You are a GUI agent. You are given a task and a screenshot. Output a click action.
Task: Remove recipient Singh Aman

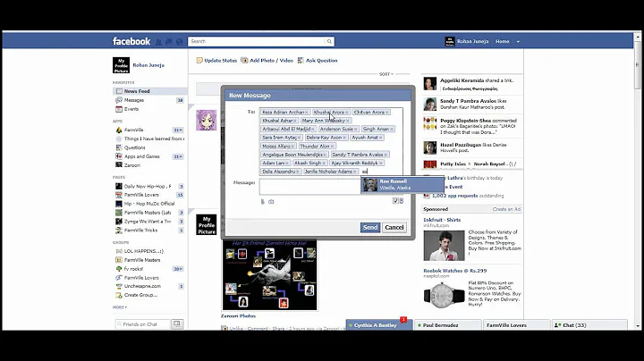392,130
